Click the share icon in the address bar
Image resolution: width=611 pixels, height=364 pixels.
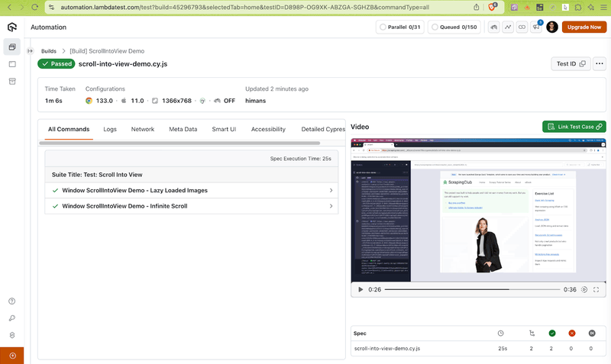476,7
